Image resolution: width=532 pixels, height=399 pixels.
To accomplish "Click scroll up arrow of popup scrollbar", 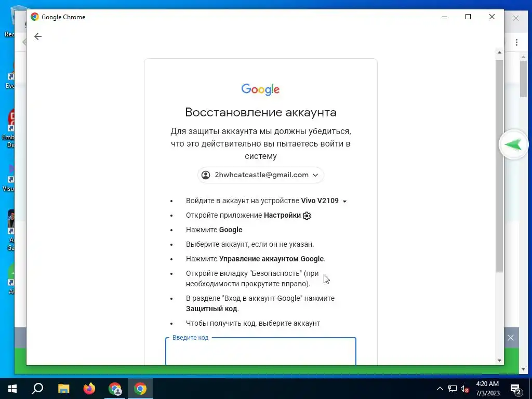I will point(499,52).
